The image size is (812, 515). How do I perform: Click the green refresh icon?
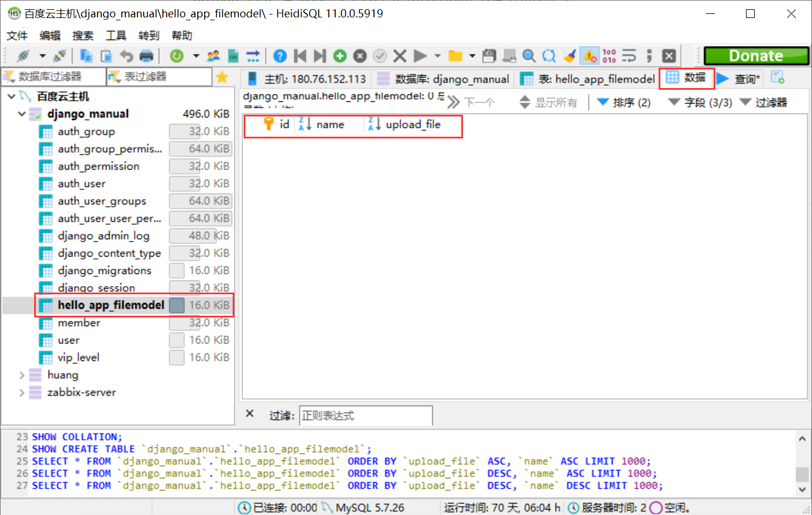click(x=177, y=56)
